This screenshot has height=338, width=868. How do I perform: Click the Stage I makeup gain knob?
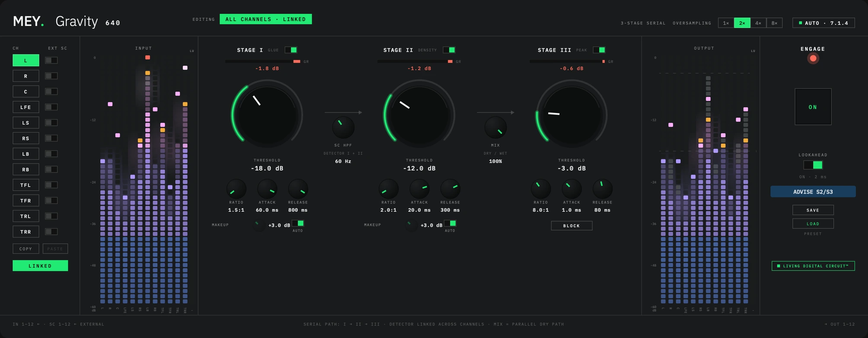pyautogui.click(x=258, y=225)
